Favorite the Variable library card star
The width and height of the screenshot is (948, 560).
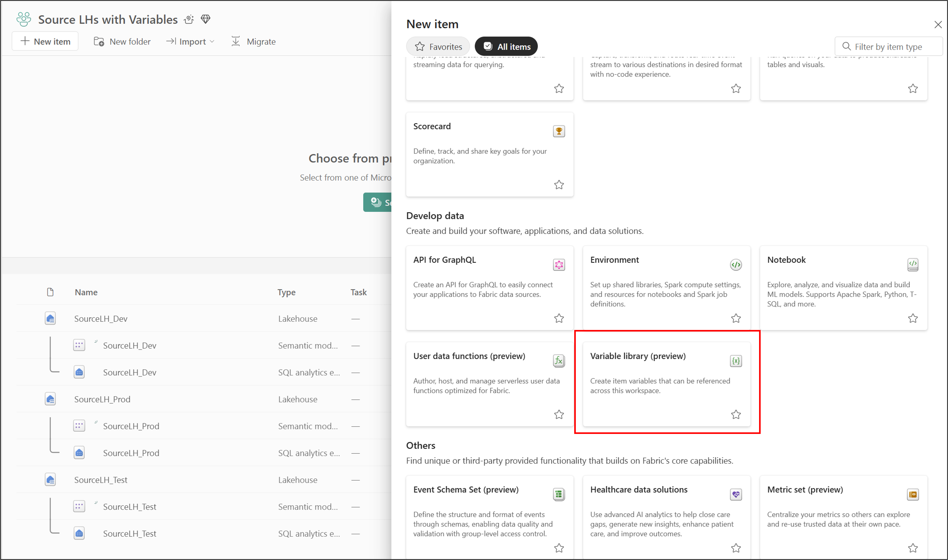[x=735, y=414]
